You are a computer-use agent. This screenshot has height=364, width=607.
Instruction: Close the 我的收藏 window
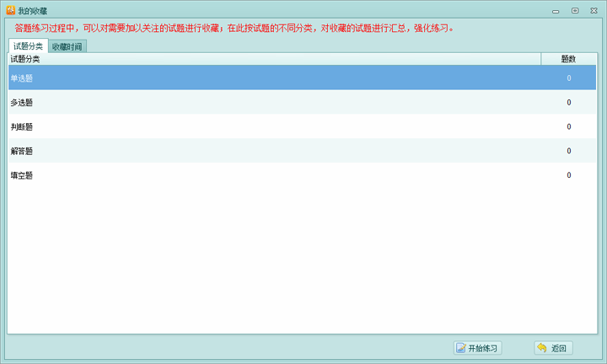coord(592,10)
